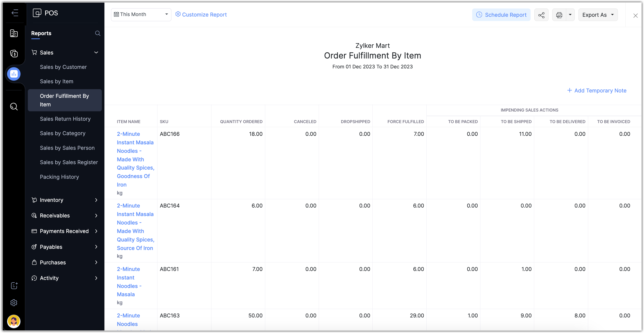Open the dollar-coin billing icon in the left rail
Image resolution: width=644 pixels, height=333 pixels.
coord(14,54)
